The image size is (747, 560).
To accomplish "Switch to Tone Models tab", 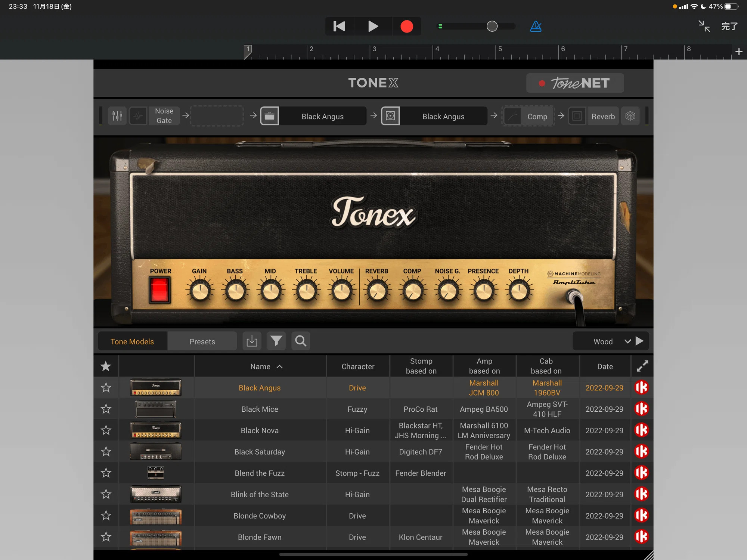I will pos(132,341).
